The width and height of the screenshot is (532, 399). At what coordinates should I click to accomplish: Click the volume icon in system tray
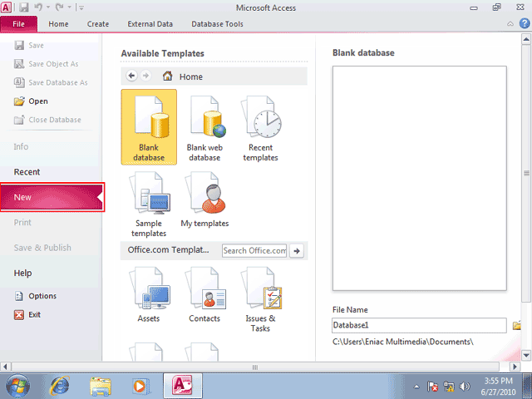[x=465, y=387]
